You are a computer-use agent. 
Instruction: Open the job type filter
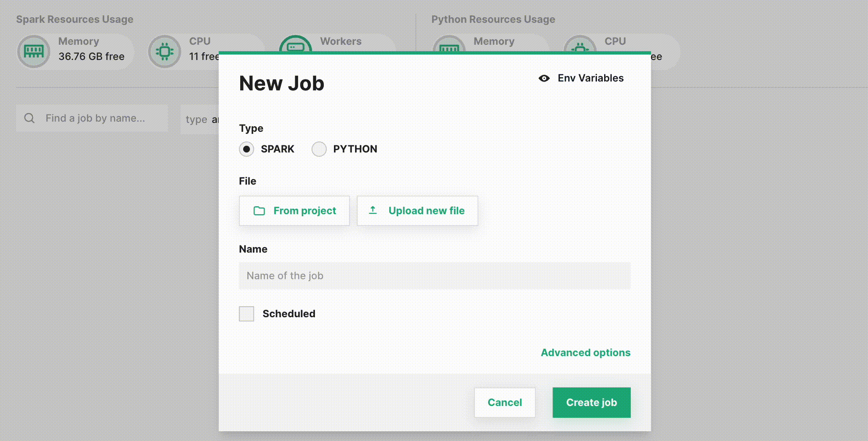[x=203, y=119]
